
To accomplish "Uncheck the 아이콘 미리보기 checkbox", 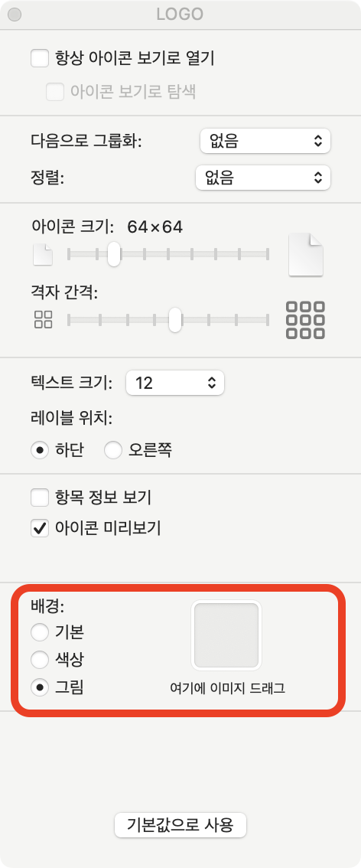I will tap(40, 528).
